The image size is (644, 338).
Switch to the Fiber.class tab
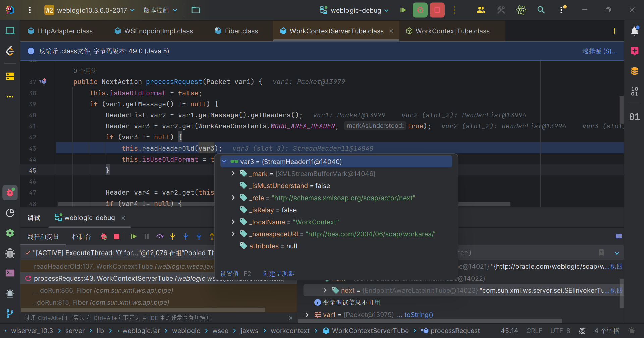pos(236,31)
